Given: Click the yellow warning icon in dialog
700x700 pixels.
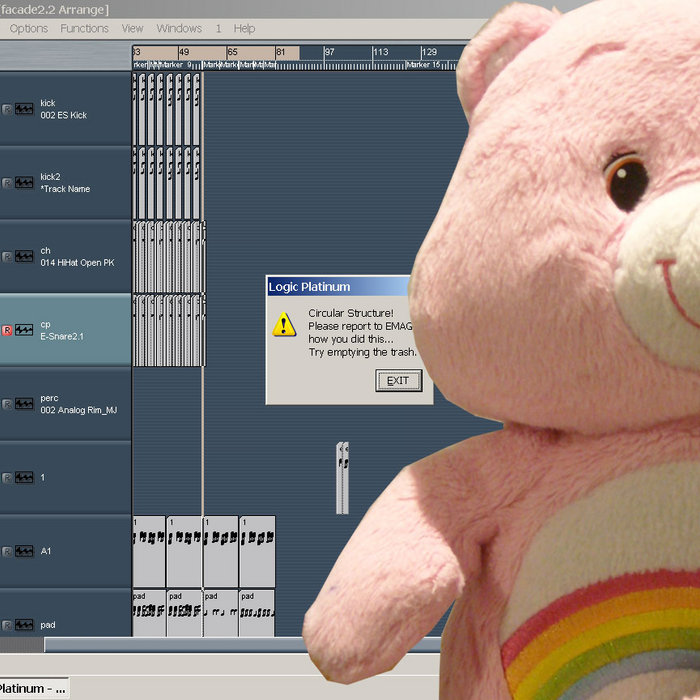Looking at the screenshot, I should coord(285,323).
